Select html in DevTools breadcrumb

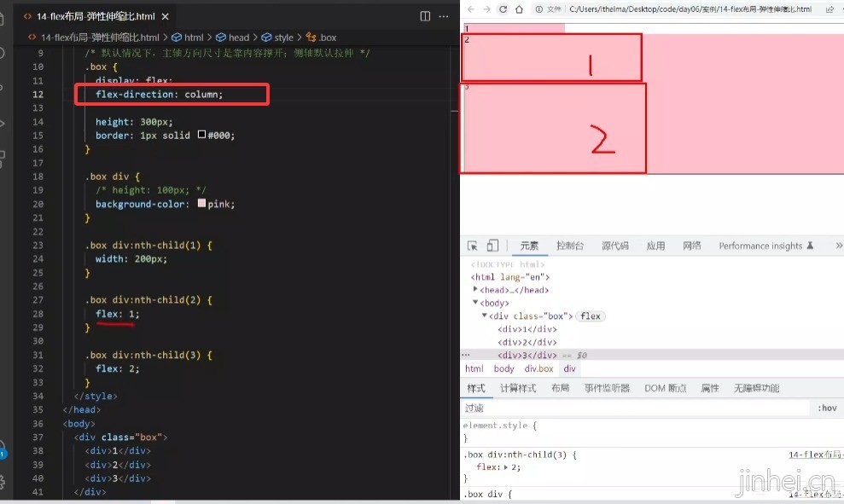(x=474, y=368)
